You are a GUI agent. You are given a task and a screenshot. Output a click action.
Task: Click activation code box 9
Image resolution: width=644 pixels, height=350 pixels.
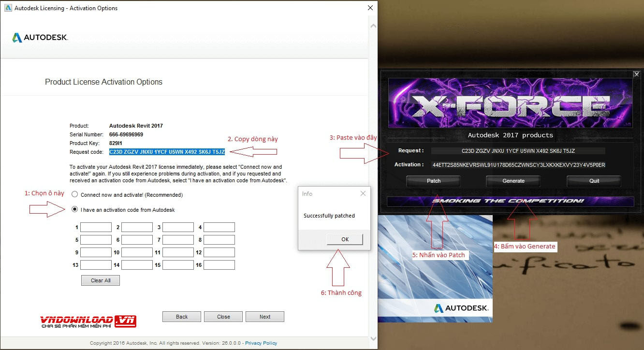96,252
